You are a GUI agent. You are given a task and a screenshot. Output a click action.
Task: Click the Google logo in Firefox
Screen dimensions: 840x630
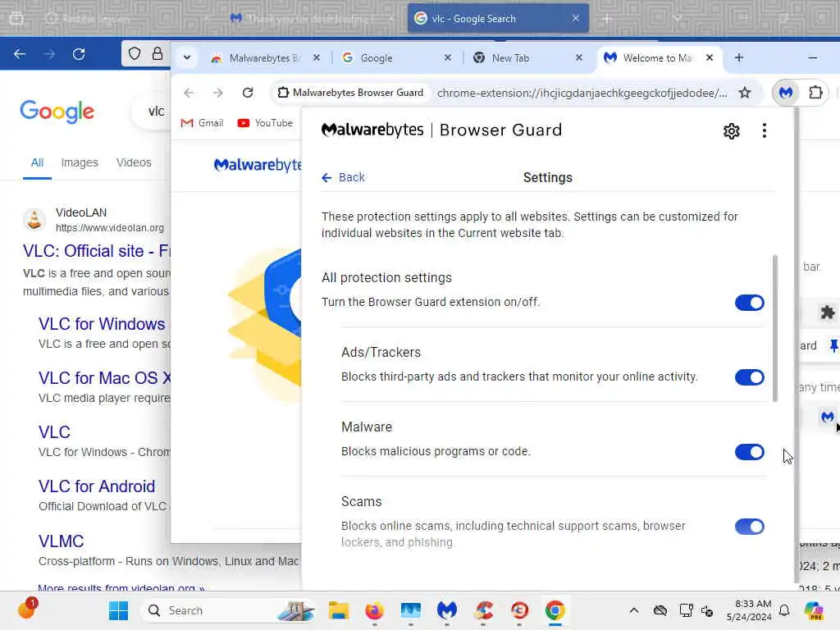[57, 112]
